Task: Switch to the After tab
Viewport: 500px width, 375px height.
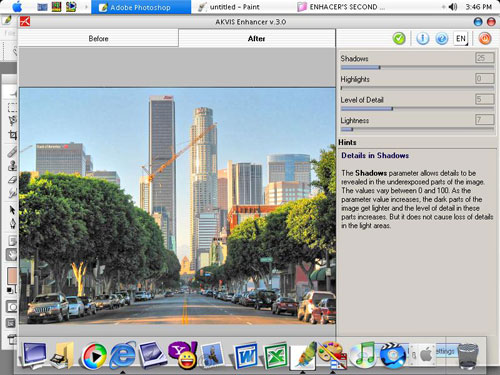Action: (x=257, y=39)
